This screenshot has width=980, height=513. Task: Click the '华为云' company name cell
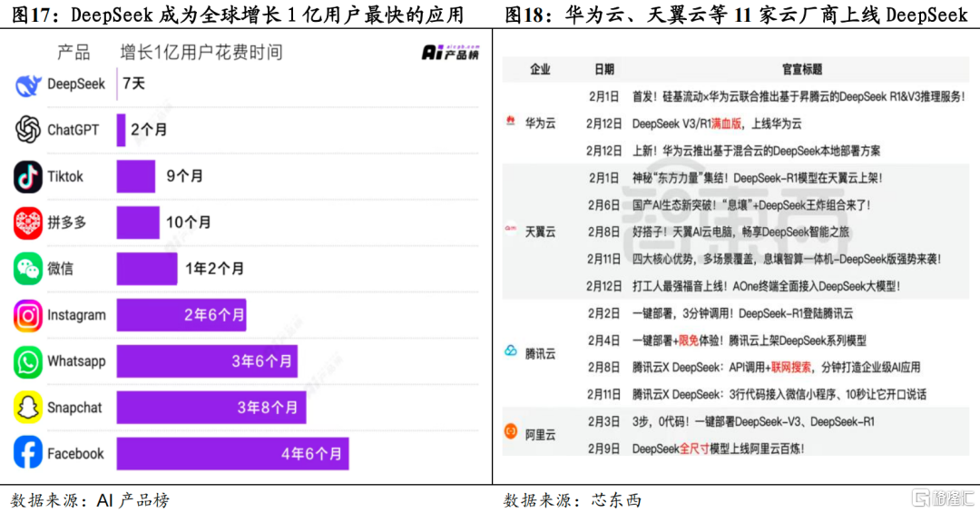(x=540, y=123)
